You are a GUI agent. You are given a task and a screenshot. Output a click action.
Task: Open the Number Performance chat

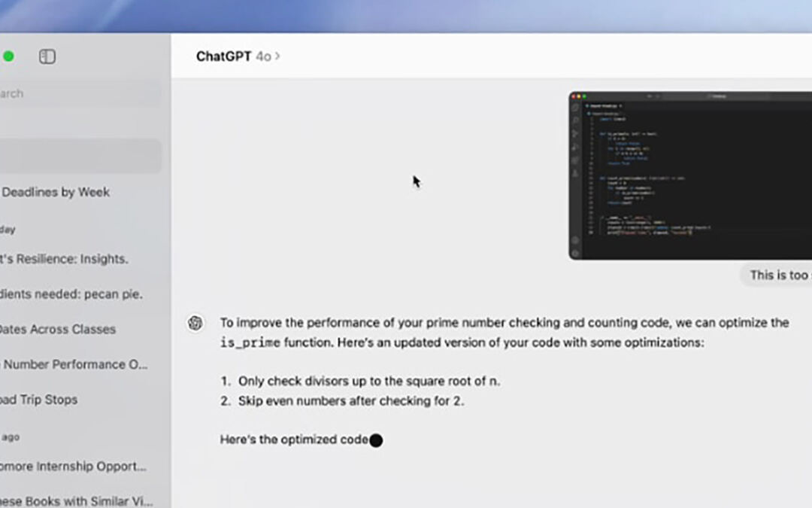coord(74,364)
